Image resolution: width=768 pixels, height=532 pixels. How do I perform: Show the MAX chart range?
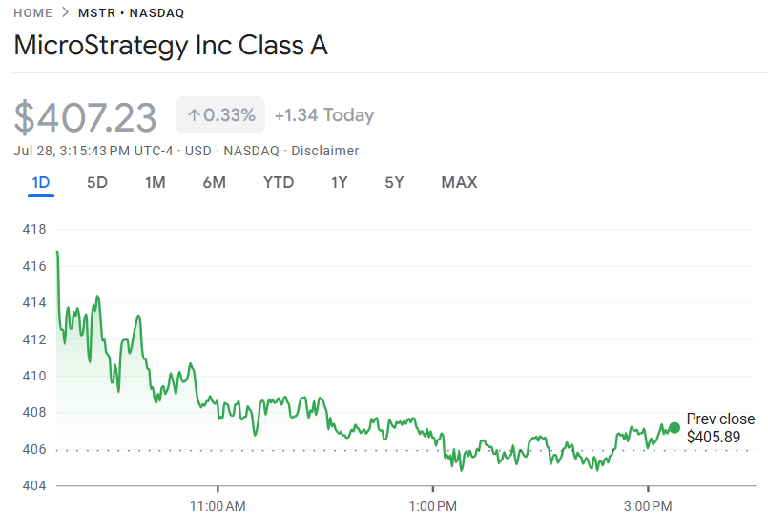tap(460, 182)
